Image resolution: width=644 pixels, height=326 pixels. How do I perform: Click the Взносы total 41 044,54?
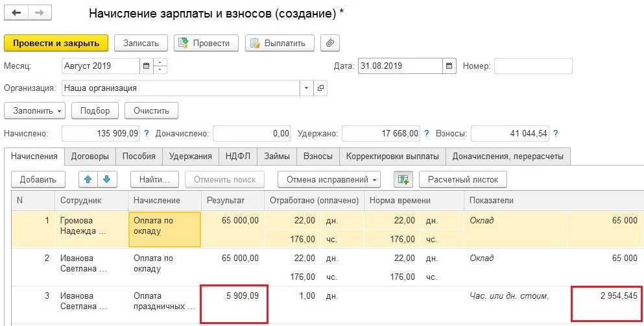(510, 134)
